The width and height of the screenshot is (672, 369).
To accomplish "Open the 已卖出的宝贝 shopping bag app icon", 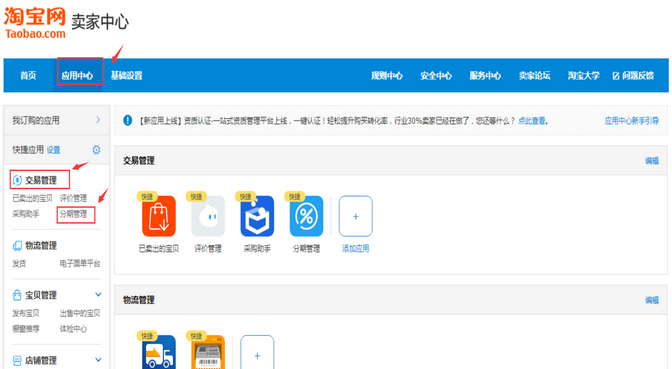I will pyautogui.click(x=159, y=216).
